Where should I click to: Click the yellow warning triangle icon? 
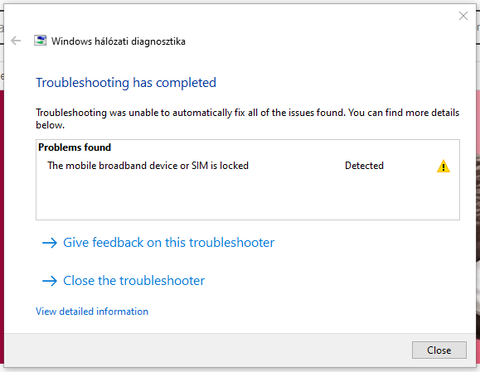click(x=443, y=166)
